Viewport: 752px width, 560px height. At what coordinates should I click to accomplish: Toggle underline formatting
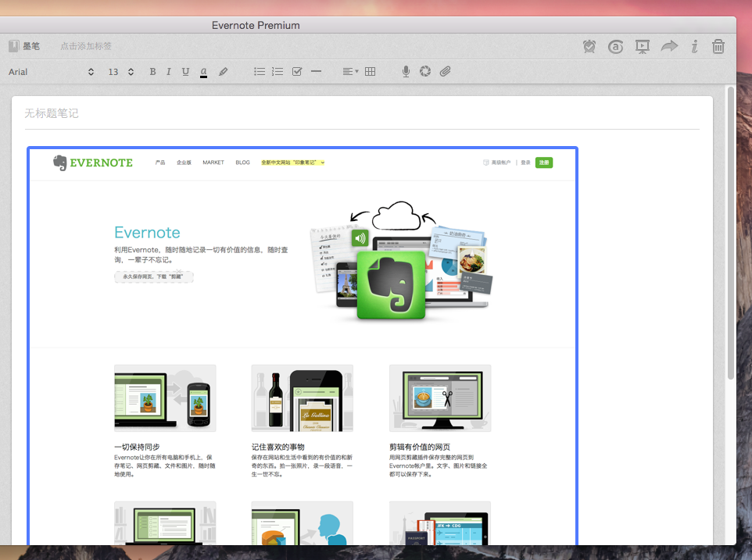click(x=185, y=71)
